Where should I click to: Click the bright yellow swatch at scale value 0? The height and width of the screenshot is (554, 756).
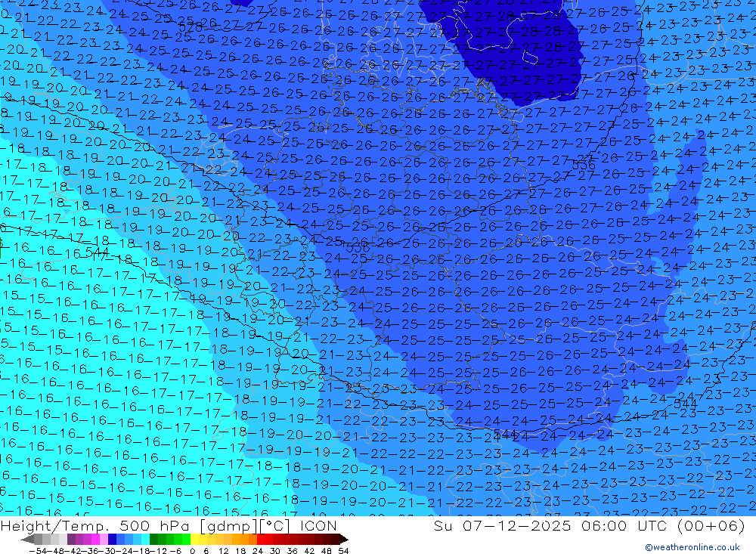[195, 539]
